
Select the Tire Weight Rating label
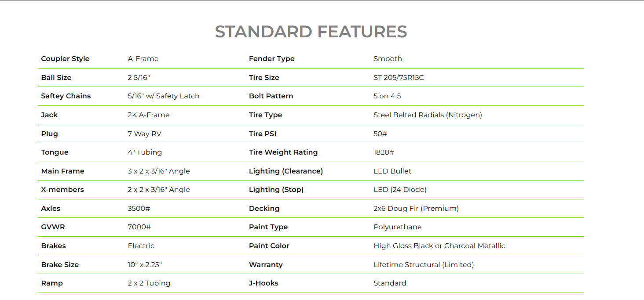[x=283, y=152]
